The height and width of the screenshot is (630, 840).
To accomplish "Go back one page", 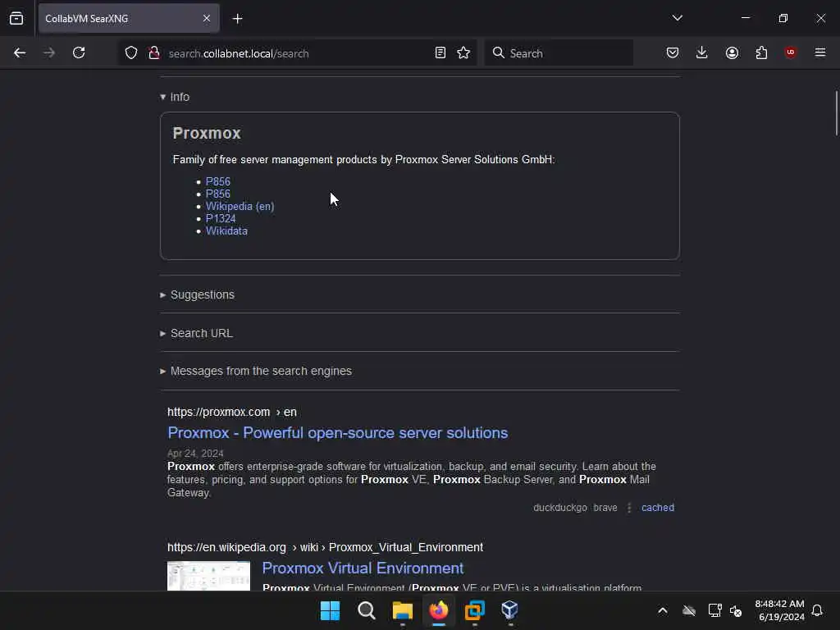I will click(x=20, y=52).
